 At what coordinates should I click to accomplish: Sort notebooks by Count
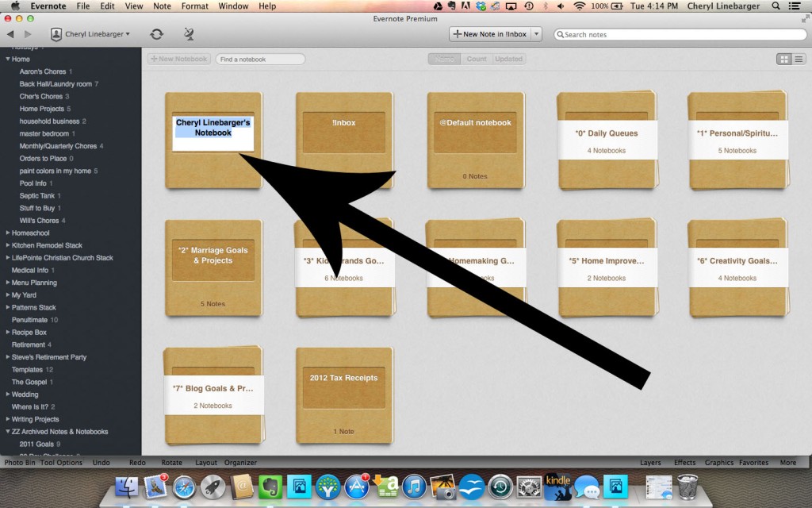pos(477,59)
